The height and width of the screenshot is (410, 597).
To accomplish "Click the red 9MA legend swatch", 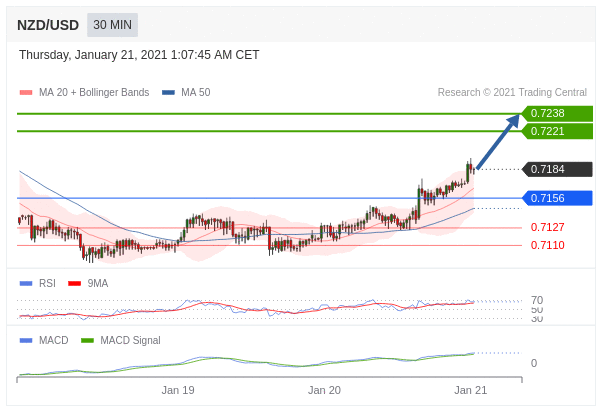I will pyautogui.click(x=74, y=284).
